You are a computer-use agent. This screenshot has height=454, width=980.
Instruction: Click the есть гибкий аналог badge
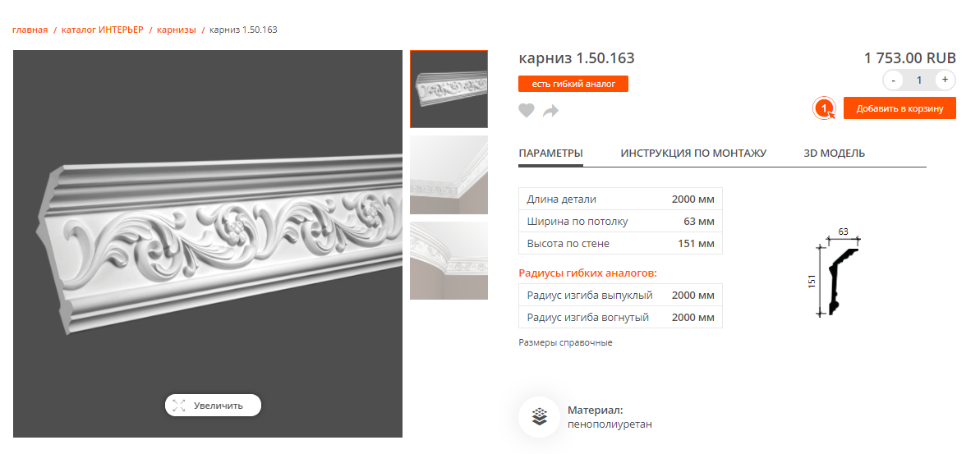tap(573, 84)
